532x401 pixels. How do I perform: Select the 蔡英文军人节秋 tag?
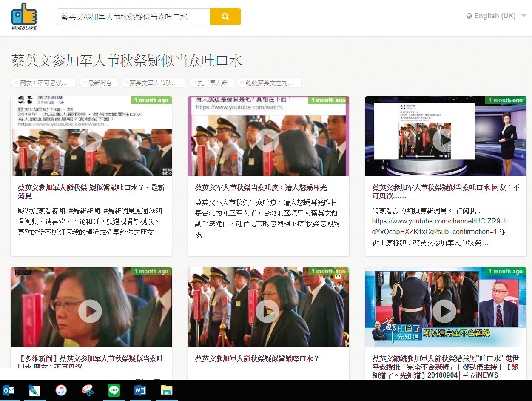(x=153, y=83)
